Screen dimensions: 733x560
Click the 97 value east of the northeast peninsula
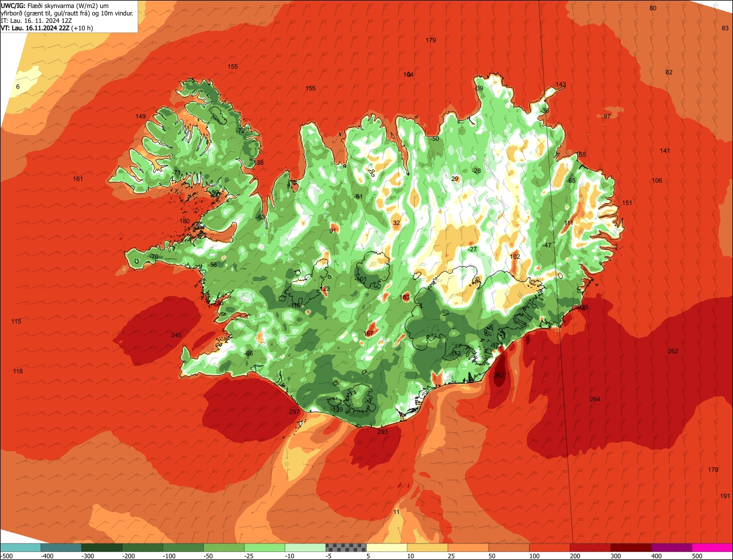(x=607, y=116)
